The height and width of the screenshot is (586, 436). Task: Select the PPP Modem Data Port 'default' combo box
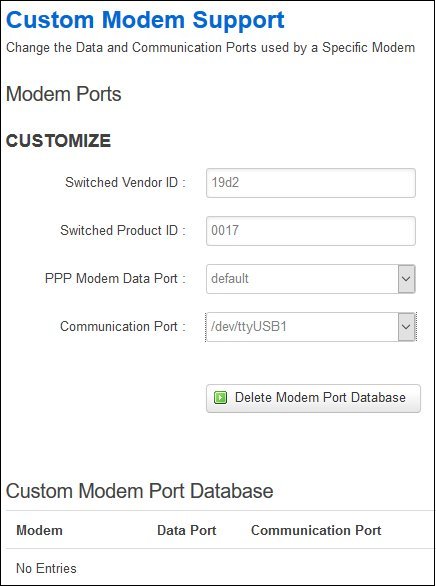[311, 279]
